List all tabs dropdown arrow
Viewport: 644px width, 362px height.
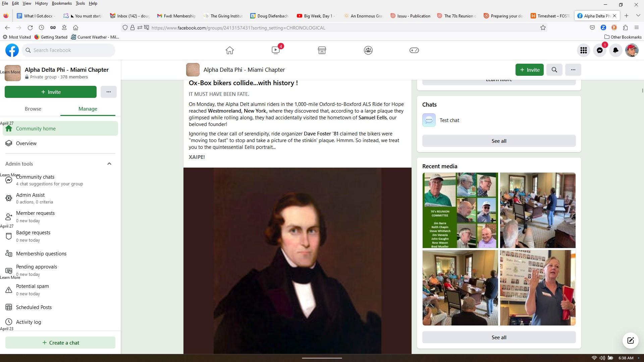(638, 16)
